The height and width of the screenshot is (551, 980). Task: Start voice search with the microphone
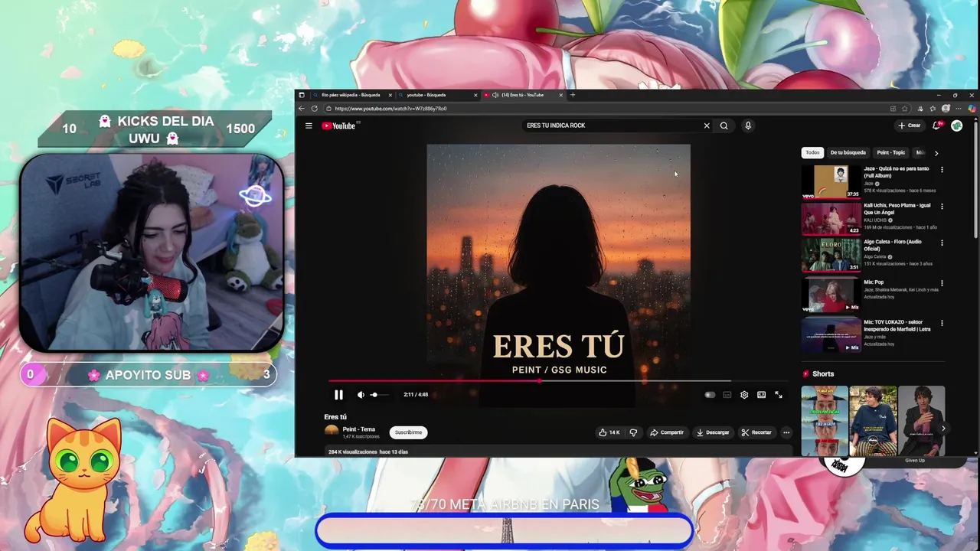tap(748, 126)
